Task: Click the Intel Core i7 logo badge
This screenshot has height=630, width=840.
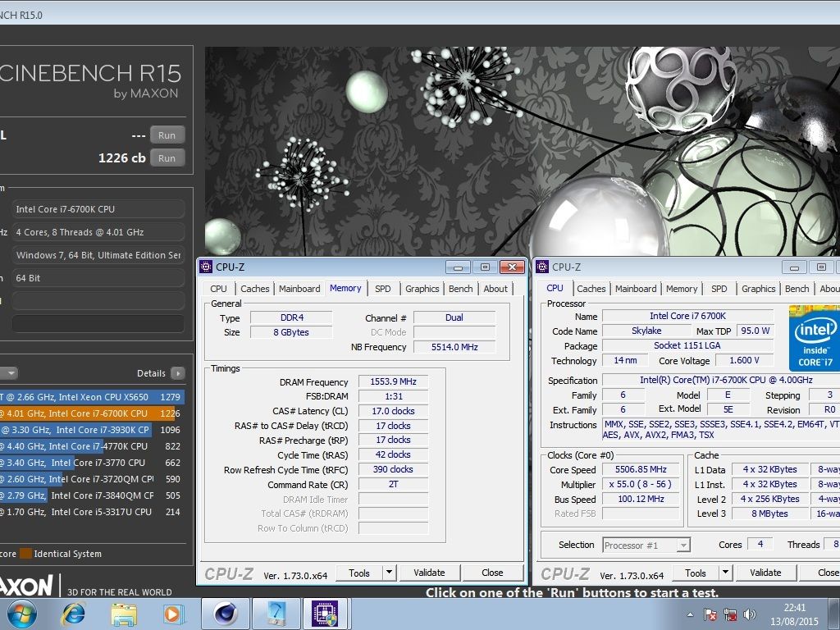Action: tap(815, 338)
